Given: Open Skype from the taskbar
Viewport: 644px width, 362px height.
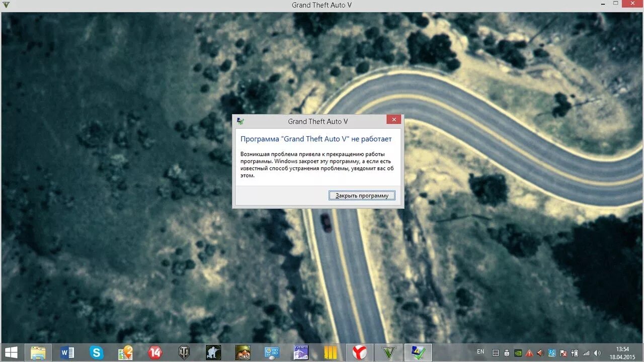Looking at the screenshot, I should pos(97,353).
